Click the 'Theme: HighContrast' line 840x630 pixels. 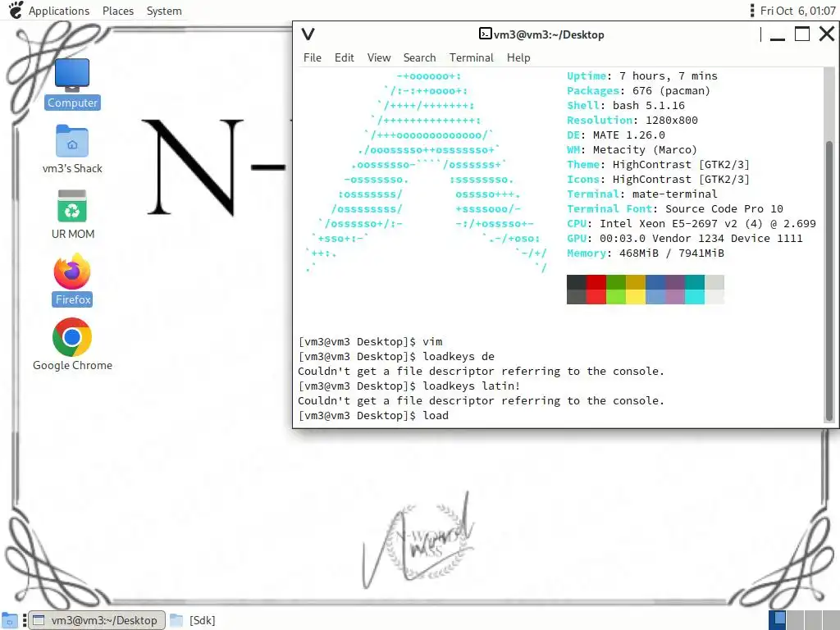point(659,164)
